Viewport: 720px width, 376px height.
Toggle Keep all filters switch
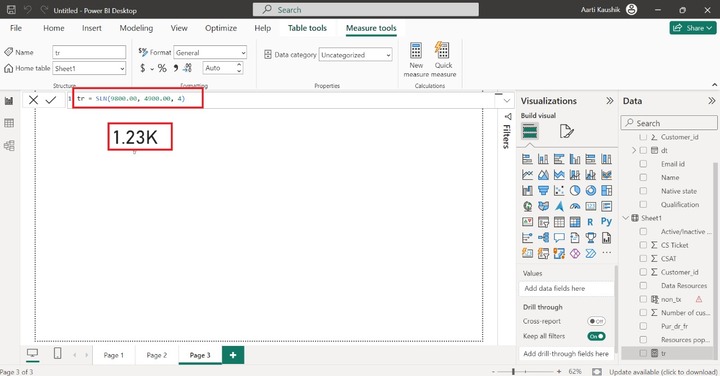(596, 336)
